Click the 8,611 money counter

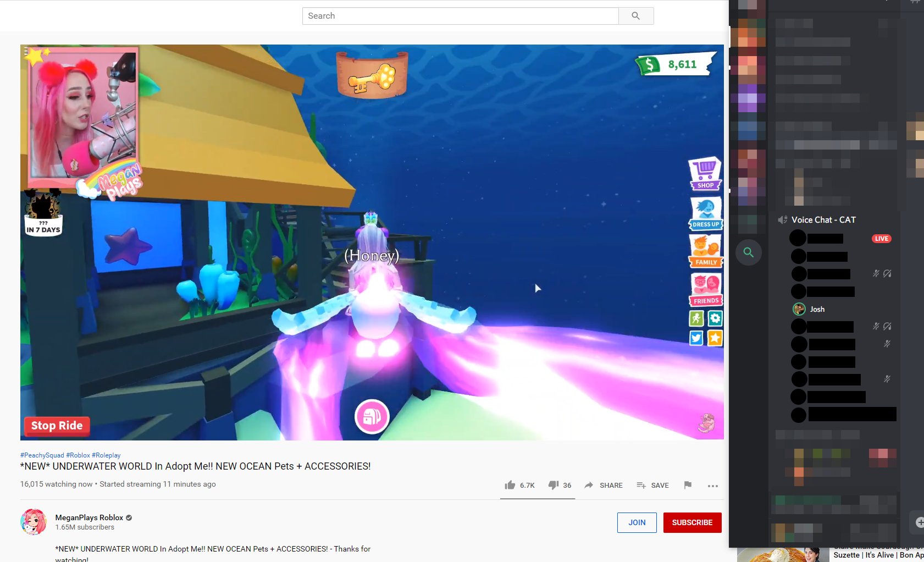coord(676,64)
